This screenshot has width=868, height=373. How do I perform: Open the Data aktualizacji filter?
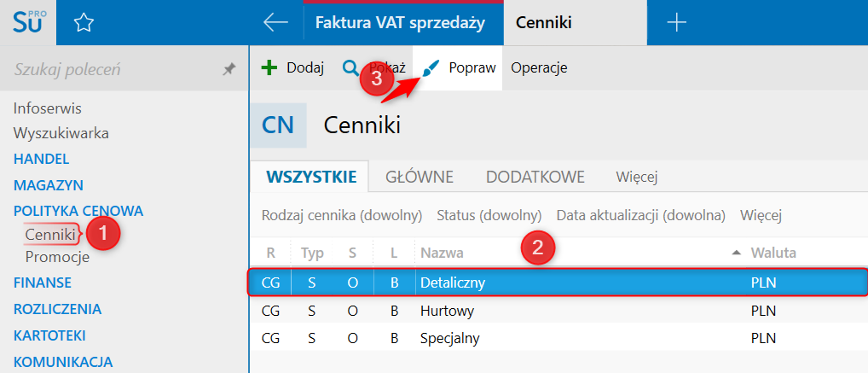[x=640, y=215]
